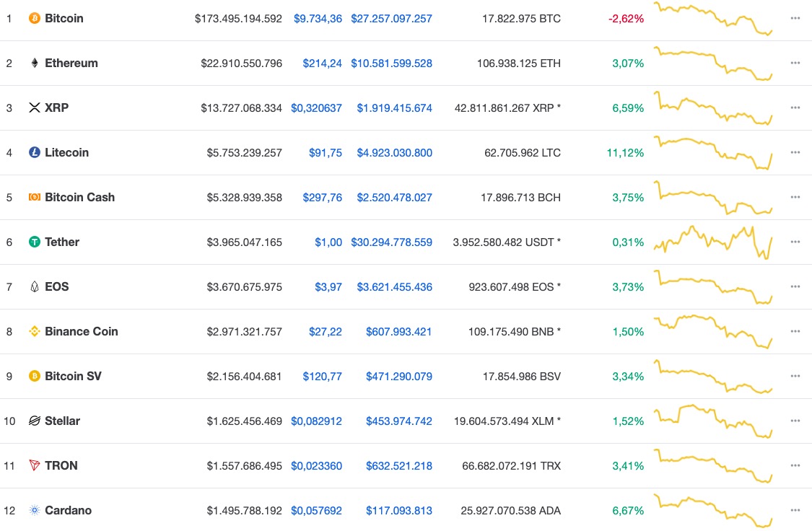Click the Bitcoin Cash logo icon
The image size is (812, 531).
point(34,197)
